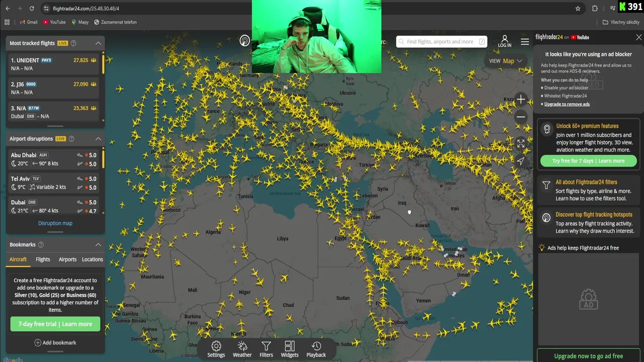
Task: Select the 3. N/A B77W flight row
Action: point(54,112)
